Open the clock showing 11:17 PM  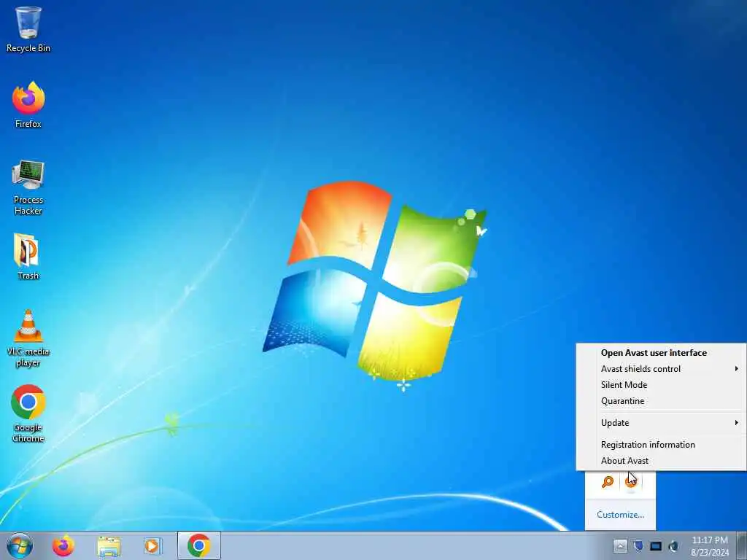[x=710, y=545]
